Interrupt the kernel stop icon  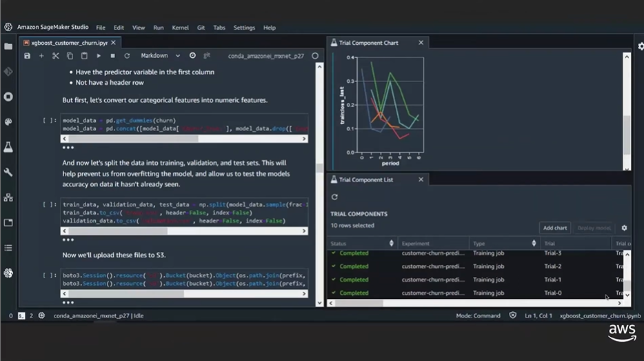[x=112, y=56]
